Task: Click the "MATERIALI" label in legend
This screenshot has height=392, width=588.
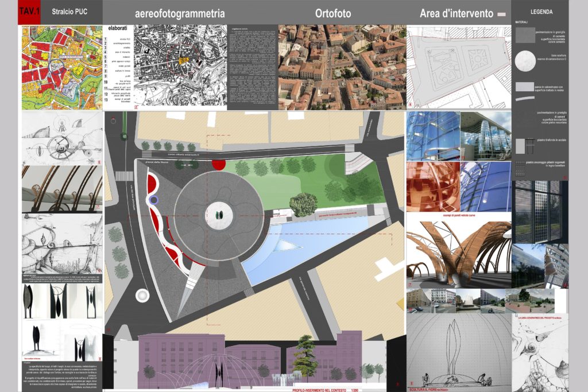Action: pos(521,22)
